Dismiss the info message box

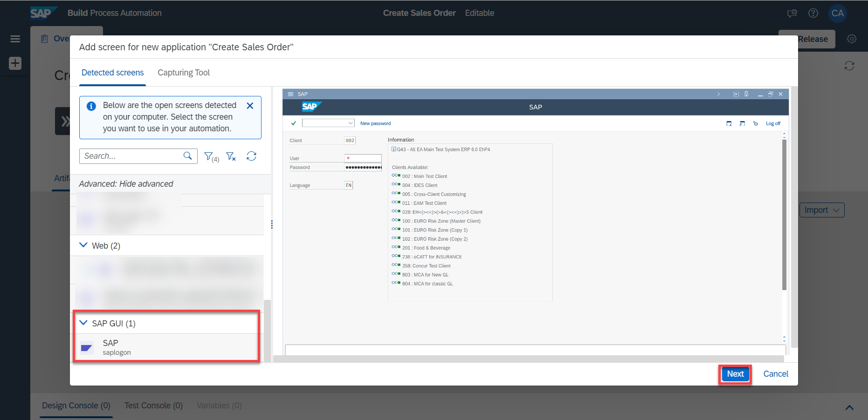(250, 106)
